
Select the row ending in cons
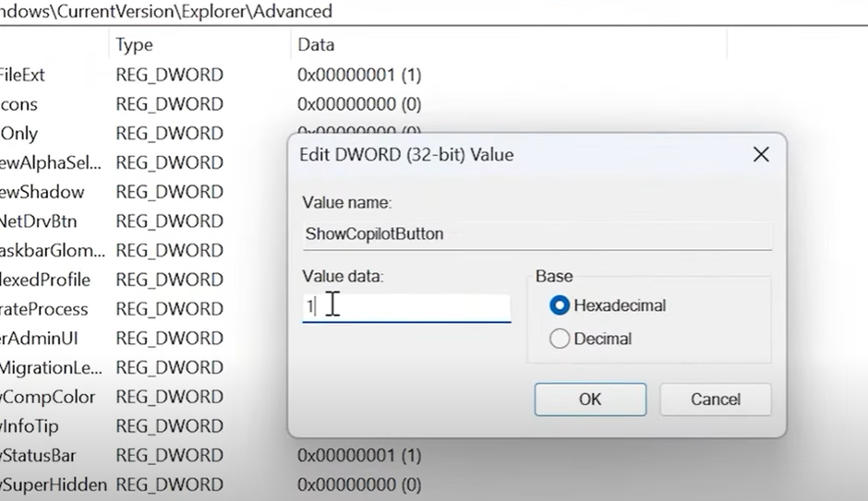click(x=18, y=104)
